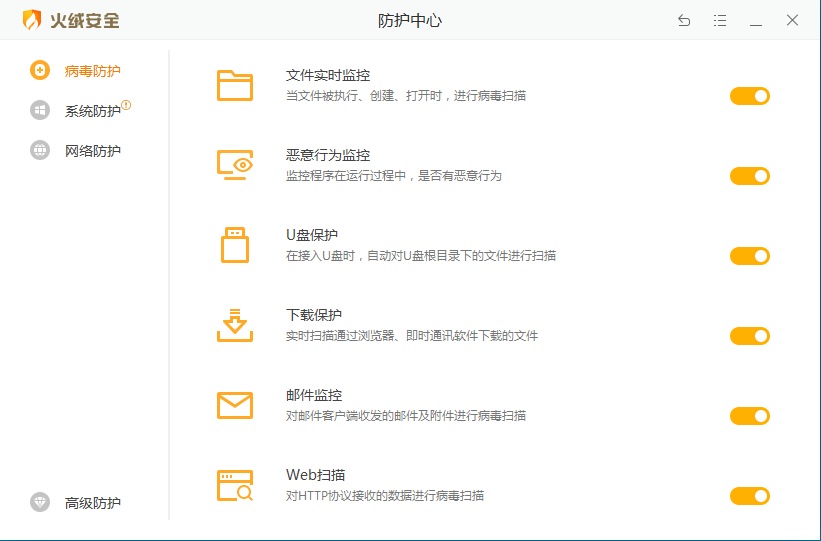Open the title bar menu list icon
The image size is (821, 541).
pyautogui.click(x=720, y=20)
